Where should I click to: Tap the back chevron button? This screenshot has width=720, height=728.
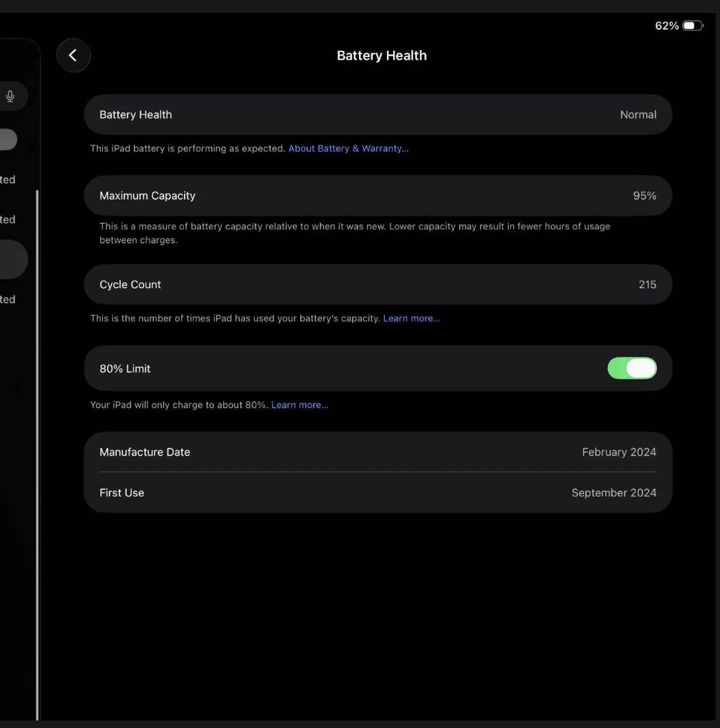click(73, 56)
